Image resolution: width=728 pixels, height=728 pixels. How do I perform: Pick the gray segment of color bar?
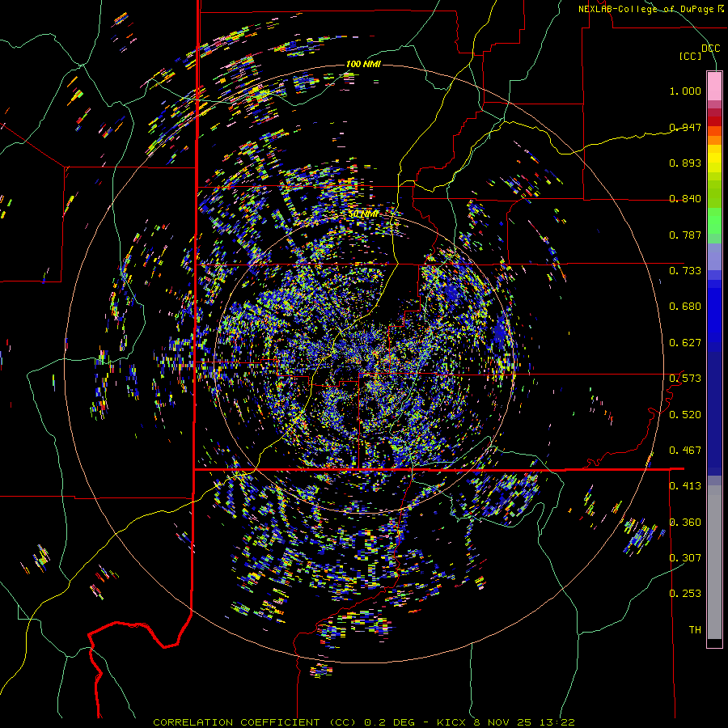point(714,562)
